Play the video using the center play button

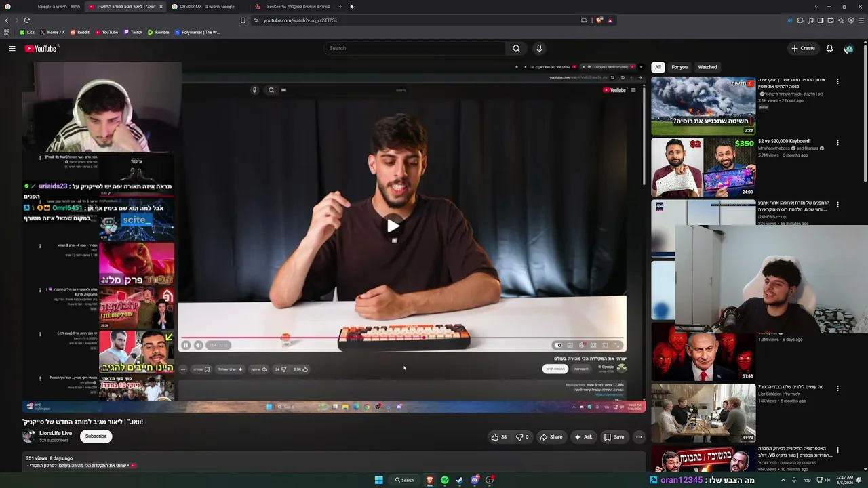393,226
